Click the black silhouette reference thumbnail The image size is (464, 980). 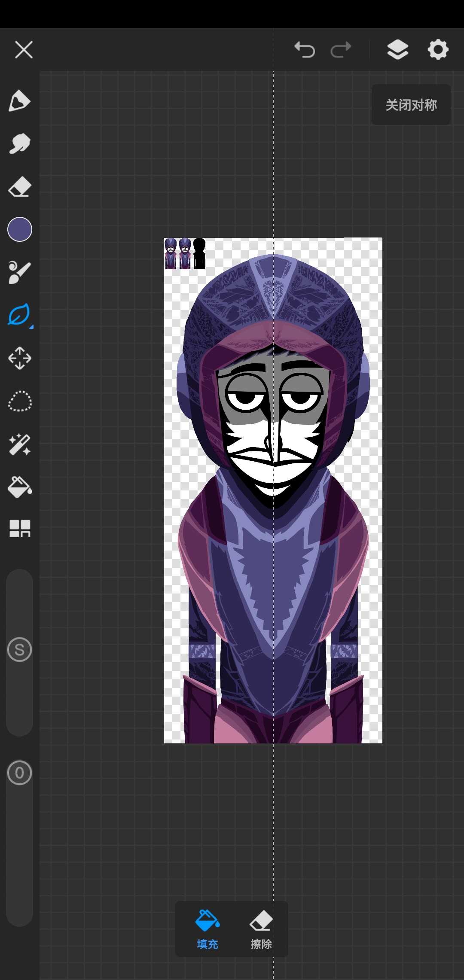199,254
